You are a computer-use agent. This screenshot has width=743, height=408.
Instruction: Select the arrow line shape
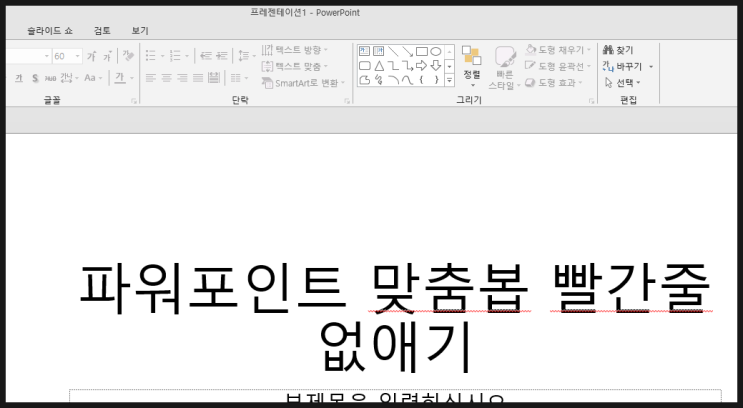click(407, 51)
